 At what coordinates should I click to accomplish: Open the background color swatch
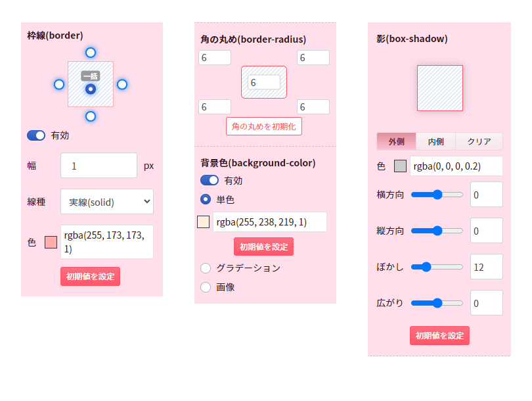203,222
